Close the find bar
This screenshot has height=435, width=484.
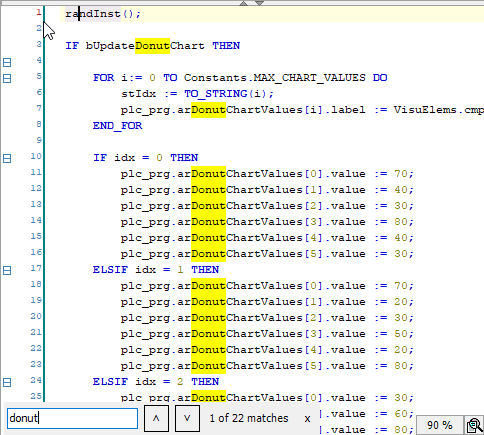(x=307, y=419)
